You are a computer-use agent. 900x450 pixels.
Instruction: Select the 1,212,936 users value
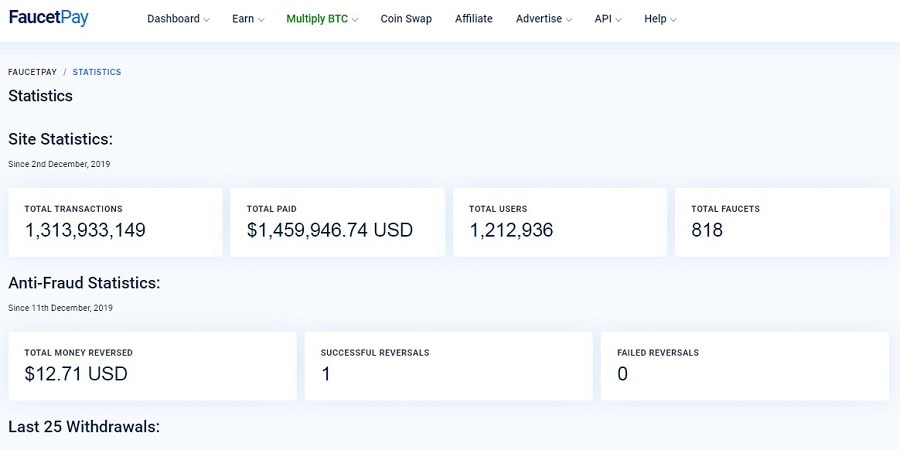(511, 230)
